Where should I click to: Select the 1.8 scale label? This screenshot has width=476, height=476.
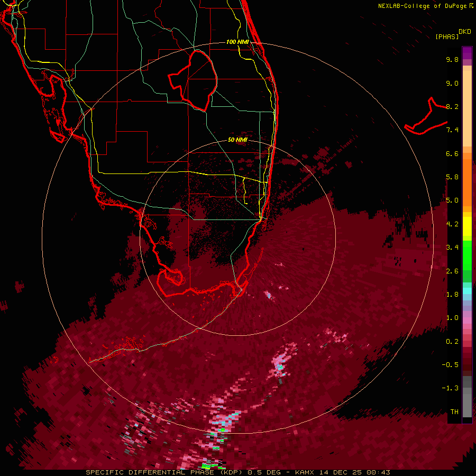(452, 295)
